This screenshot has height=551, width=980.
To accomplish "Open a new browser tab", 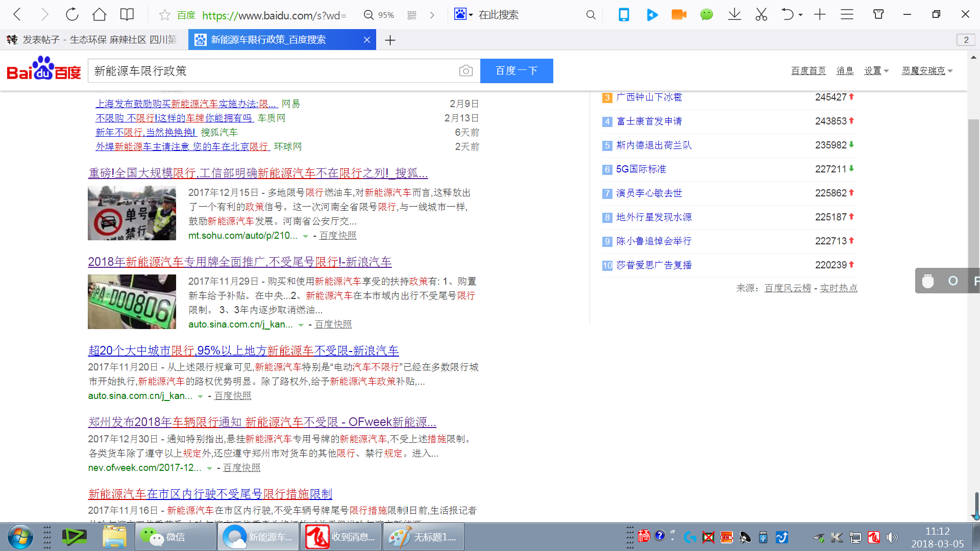I will 390,40.
